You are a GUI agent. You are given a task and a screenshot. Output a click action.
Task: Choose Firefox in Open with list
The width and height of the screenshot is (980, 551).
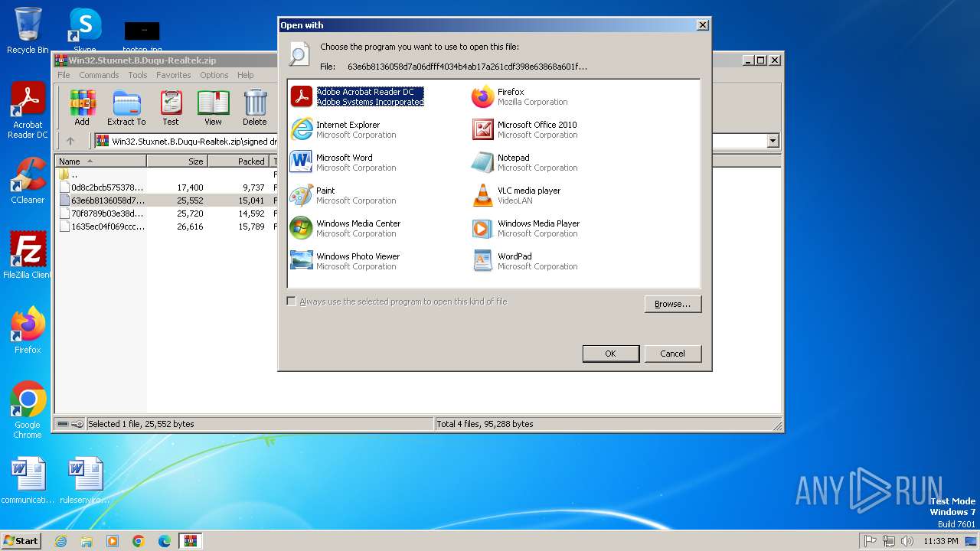point(521,96)
